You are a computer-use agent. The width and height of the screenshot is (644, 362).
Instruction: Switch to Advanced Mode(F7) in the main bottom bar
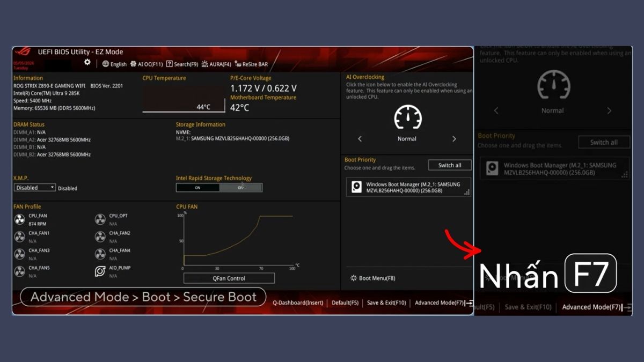click(x=440, y=303)
